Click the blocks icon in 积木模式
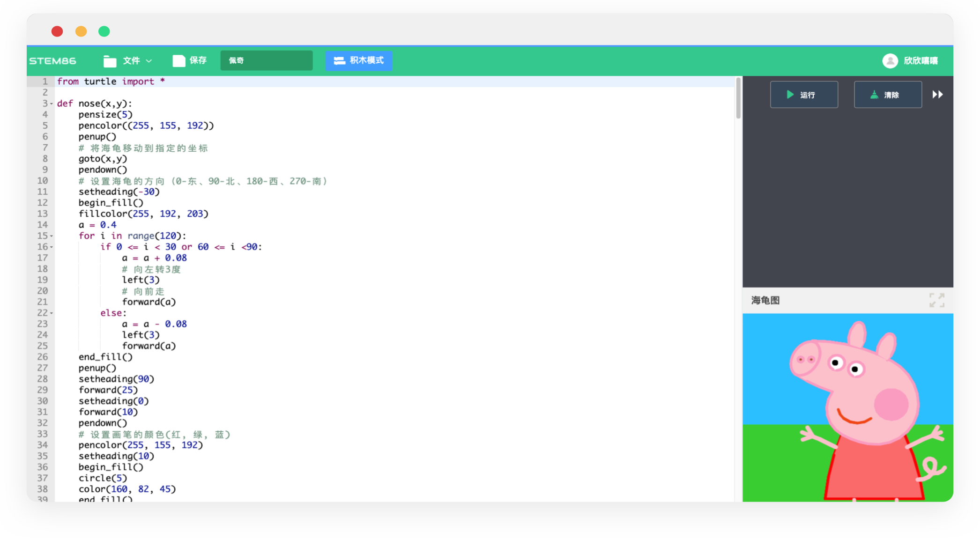 coord(339,60)
